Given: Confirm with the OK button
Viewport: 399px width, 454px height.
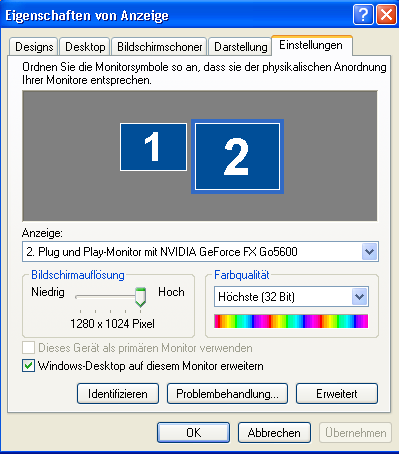Looking at the screenshot, I should pos(193,433).
